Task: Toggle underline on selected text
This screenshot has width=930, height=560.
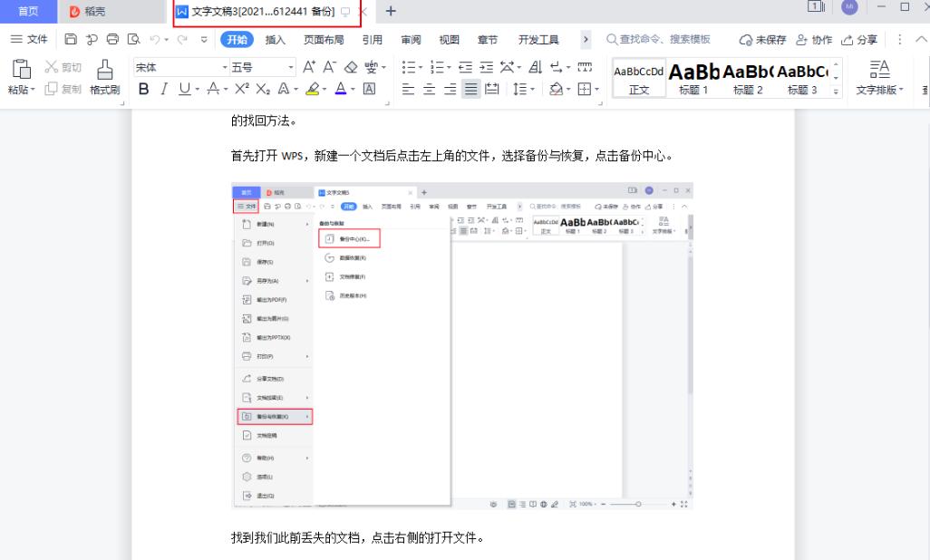Action: pos(185,89)
